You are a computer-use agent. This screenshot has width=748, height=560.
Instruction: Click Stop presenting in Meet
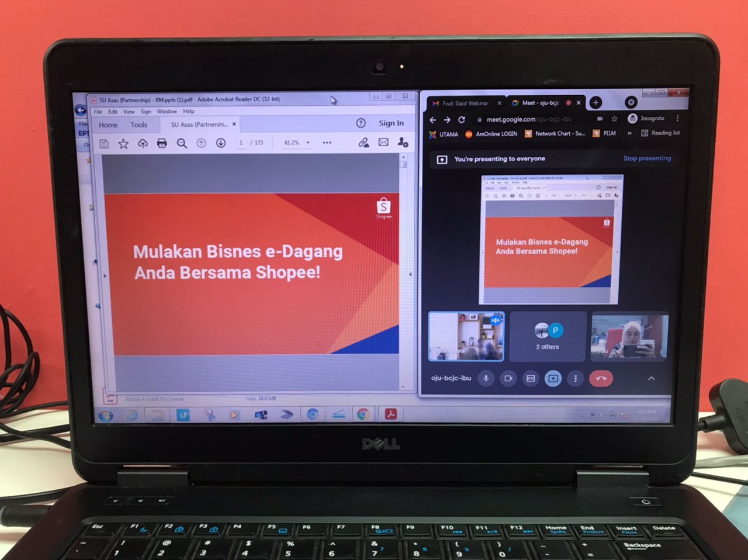(647, 158)
